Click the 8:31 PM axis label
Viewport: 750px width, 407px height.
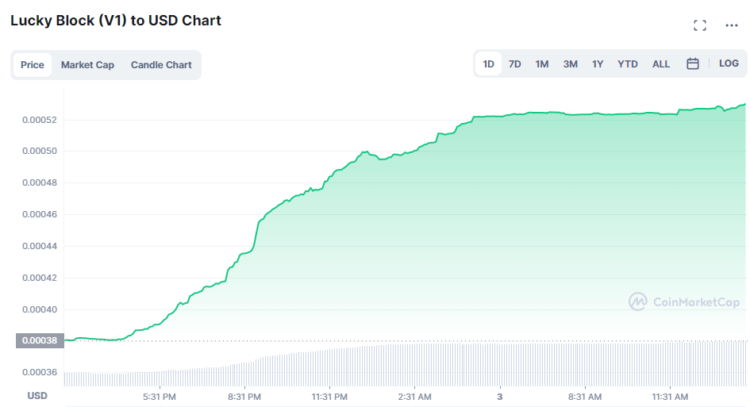(244, 397)
